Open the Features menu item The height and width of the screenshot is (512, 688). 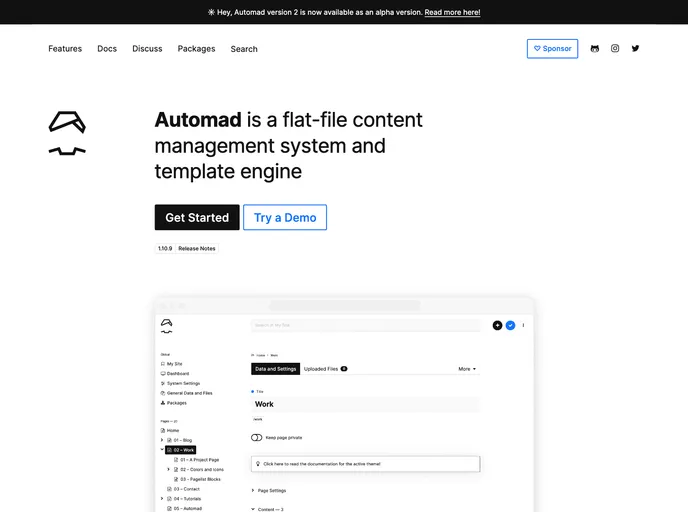click(65, 49)
